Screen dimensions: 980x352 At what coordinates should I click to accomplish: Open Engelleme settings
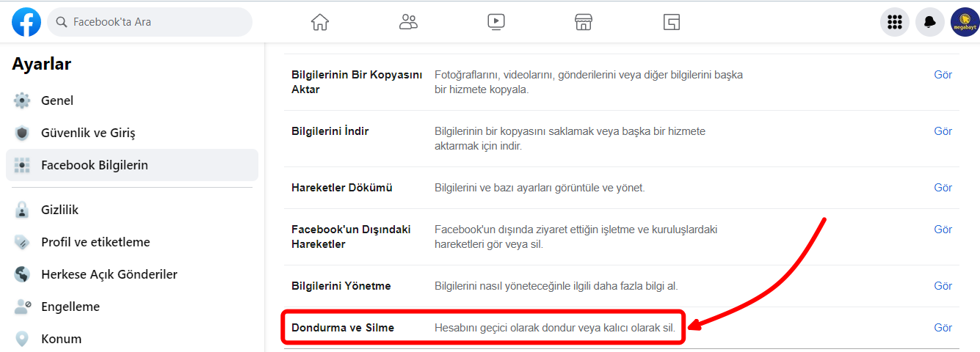(x=132, y=307)
